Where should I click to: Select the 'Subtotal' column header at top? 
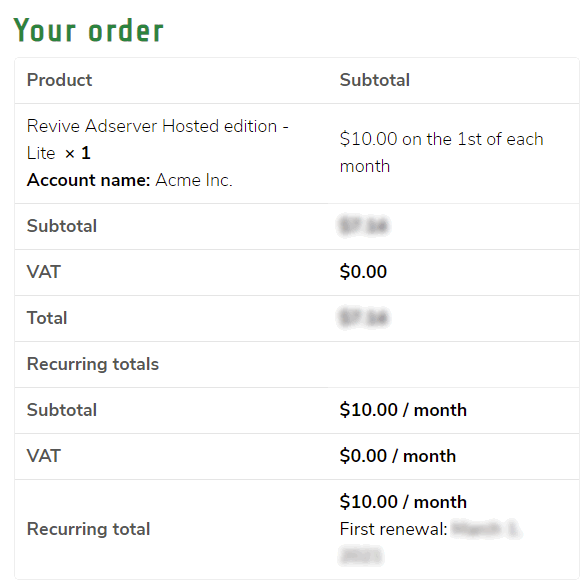pyautogui.click(x=375, y=80)
